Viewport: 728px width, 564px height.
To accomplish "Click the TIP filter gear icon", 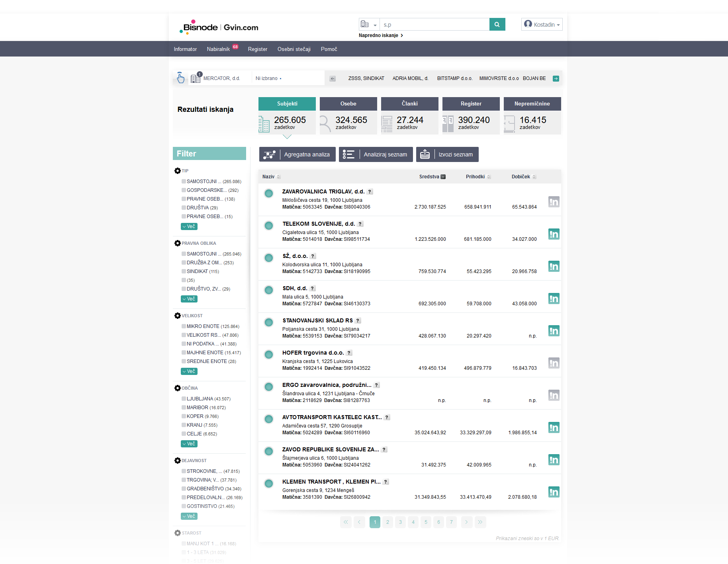I will [x=178, y=171].
